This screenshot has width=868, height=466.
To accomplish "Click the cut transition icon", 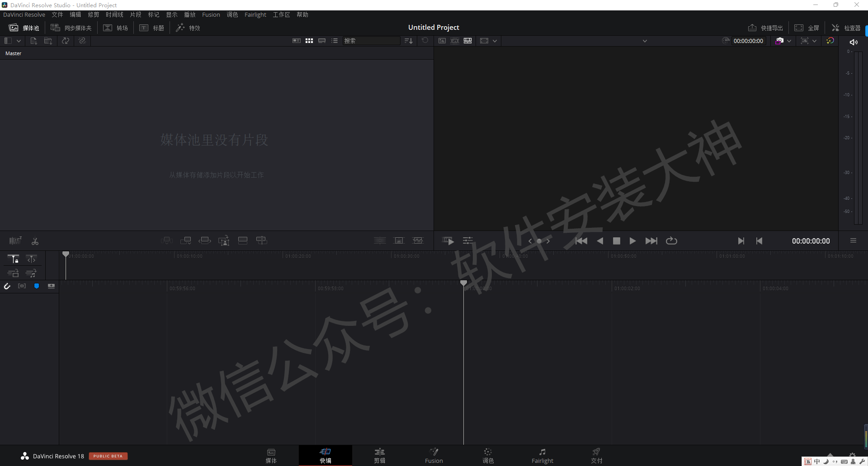I will click(x=380, y=240).
